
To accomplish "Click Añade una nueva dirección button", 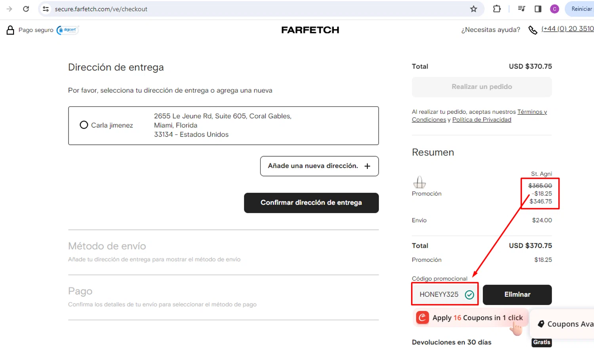I will [x=319, y=166].
